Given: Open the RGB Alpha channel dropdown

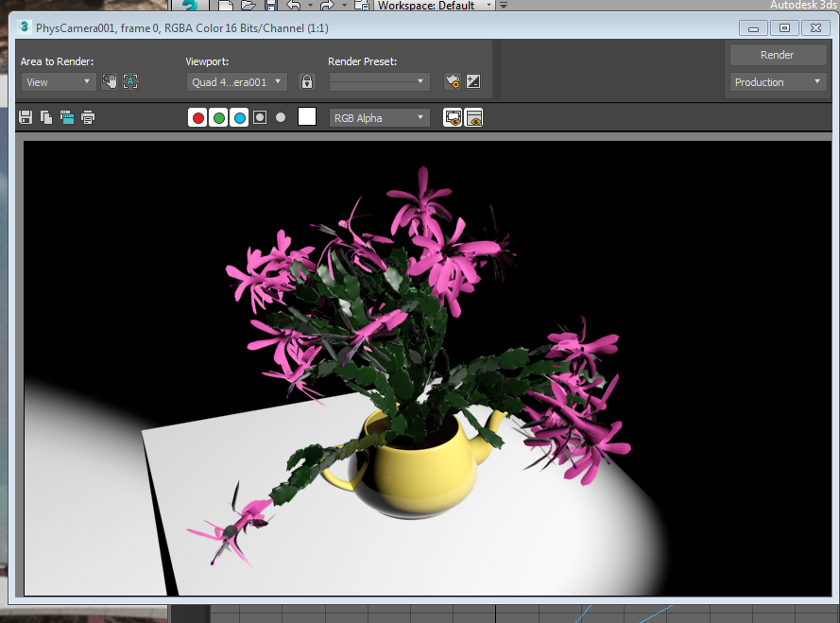Looking at the screenshot, I should click(x=379, y=118).
